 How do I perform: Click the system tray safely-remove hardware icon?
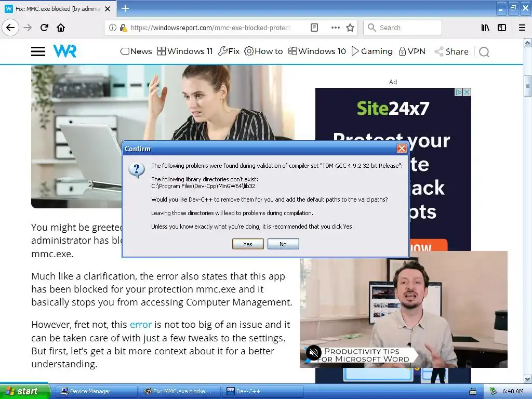click(x=493, y=391)
